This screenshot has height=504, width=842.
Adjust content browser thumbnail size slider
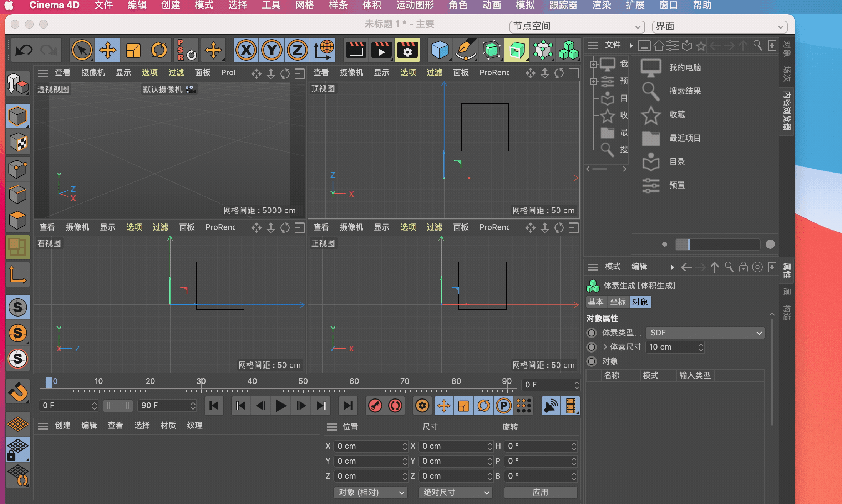tap(717, 245)
